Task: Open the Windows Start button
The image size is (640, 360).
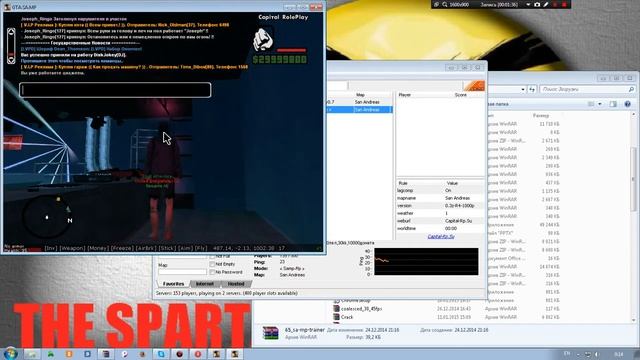Action: click(x=10, y=353)
